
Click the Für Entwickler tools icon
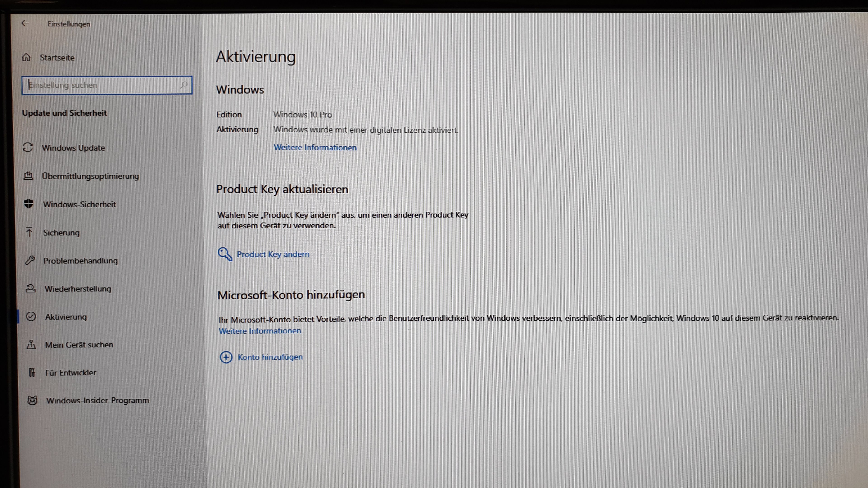[x=32, y=372]
